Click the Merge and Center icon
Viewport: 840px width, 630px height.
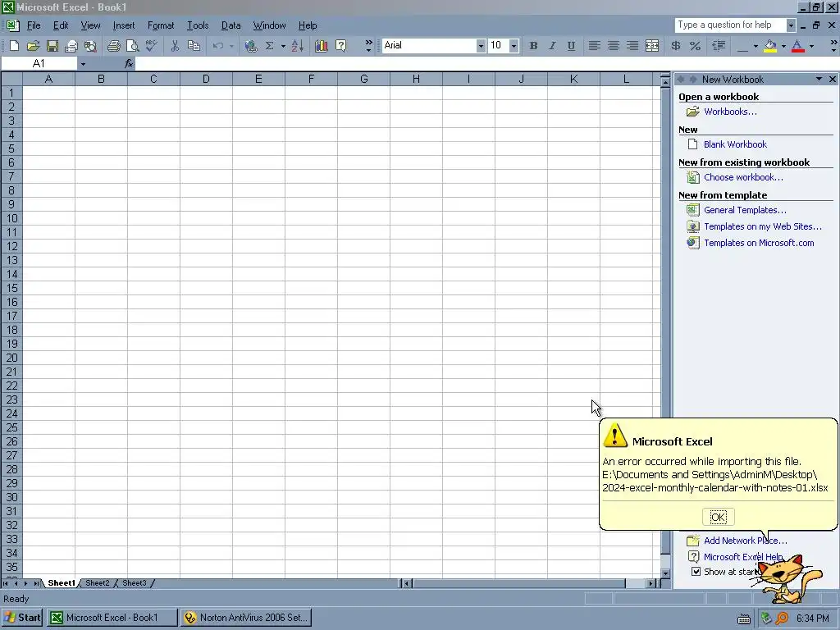652,46
